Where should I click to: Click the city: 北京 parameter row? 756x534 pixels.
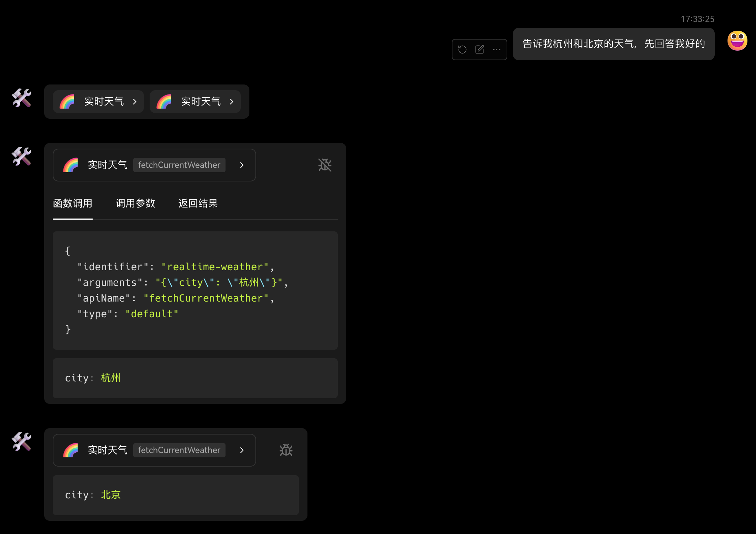[x=176, y=495]
